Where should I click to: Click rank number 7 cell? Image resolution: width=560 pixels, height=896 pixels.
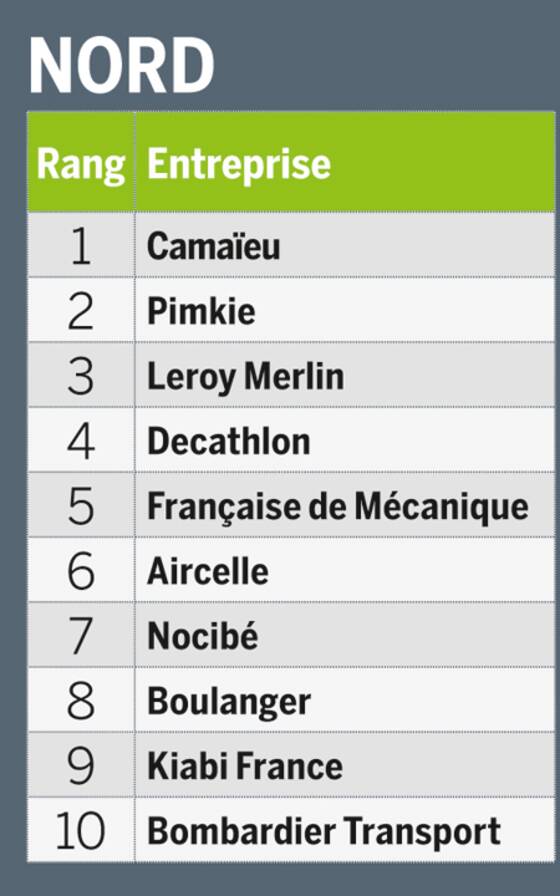[x=81, y=635]
